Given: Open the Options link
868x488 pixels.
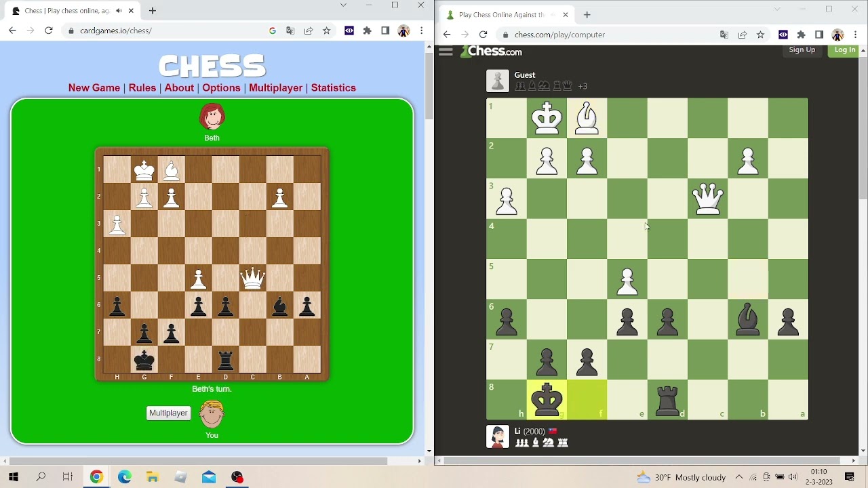Looking at the screenshot, I should click(x=221, y=87).
